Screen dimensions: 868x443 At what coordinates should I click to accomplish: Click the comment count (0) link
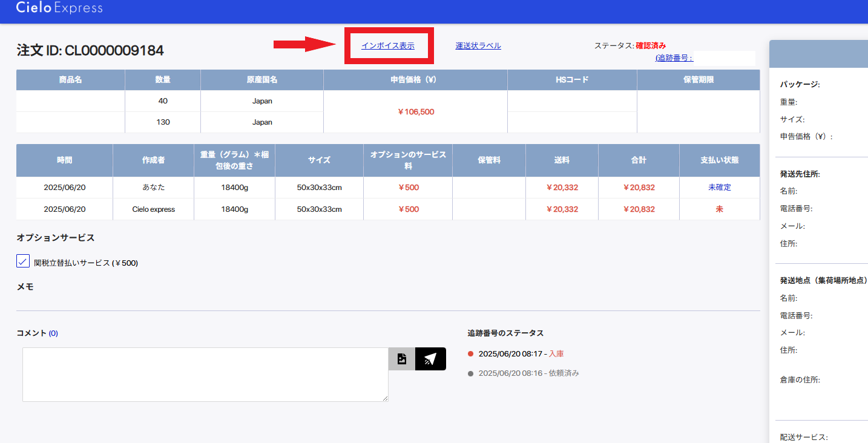point(53,333)
